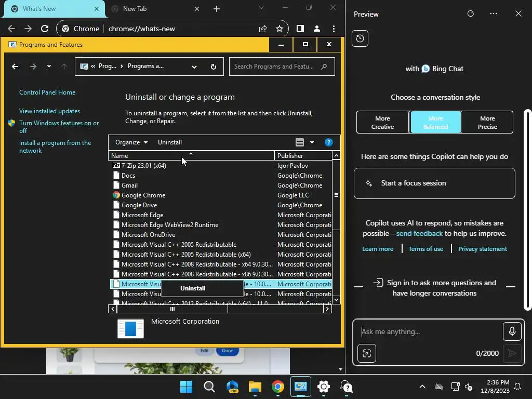The width and height of the screenshot is (532, 399).
Task: Open Copilot's three-dot more options
Action: (494, 14)
